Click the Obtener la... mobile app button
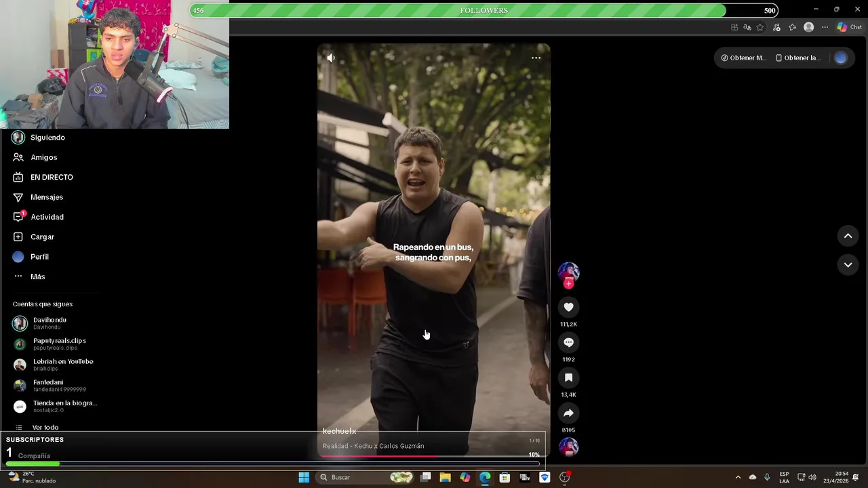 click(798, 58)
